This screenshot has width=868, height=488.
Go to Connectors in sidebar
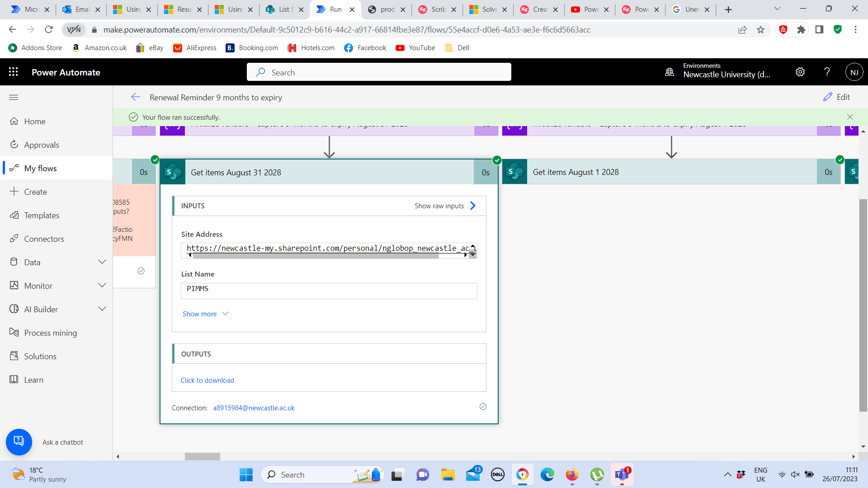click(44, 239)
